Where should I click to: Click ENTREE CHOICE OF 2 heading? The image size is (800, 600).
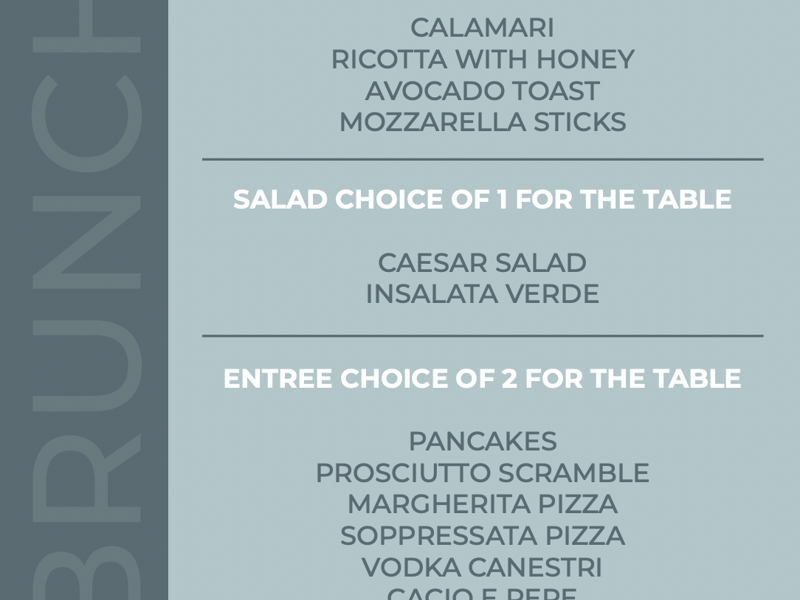pyautogui.click(x=482, y=379)
